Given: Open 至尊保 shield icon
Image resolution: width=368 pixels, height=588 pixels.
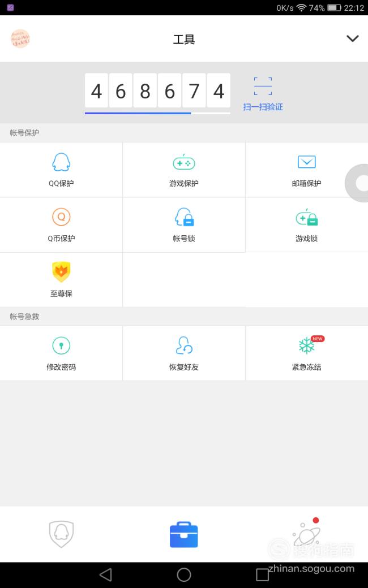Looking at the screenshot, I should [61, 271].
